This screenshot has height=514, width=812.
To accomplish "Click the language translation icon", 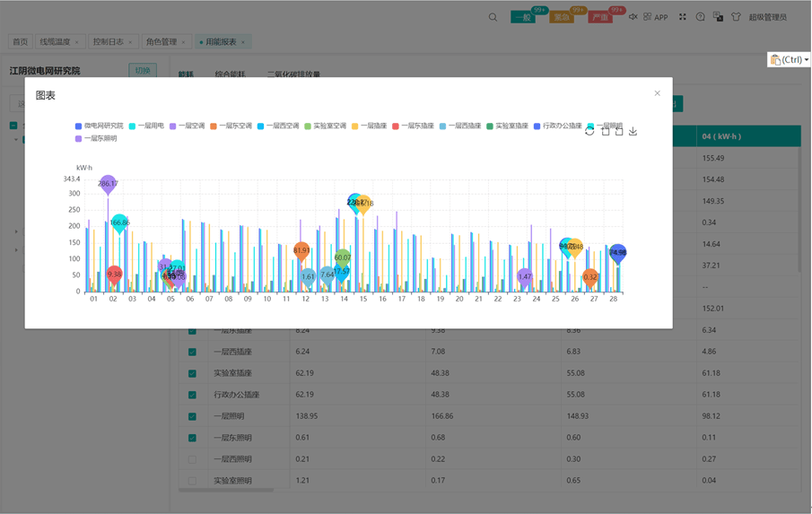I will point(718,17).
